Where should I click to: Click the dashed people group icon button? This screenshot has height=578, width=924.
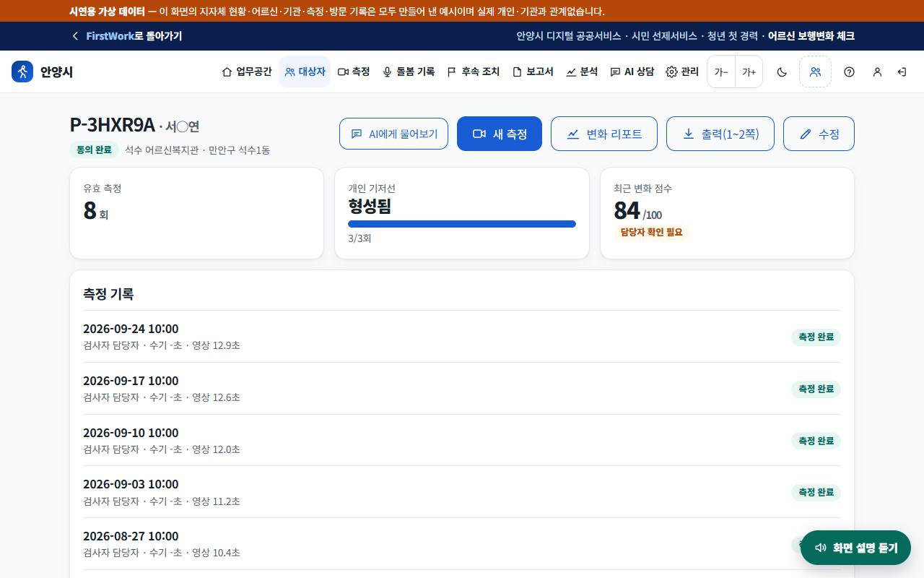(815, 72)
